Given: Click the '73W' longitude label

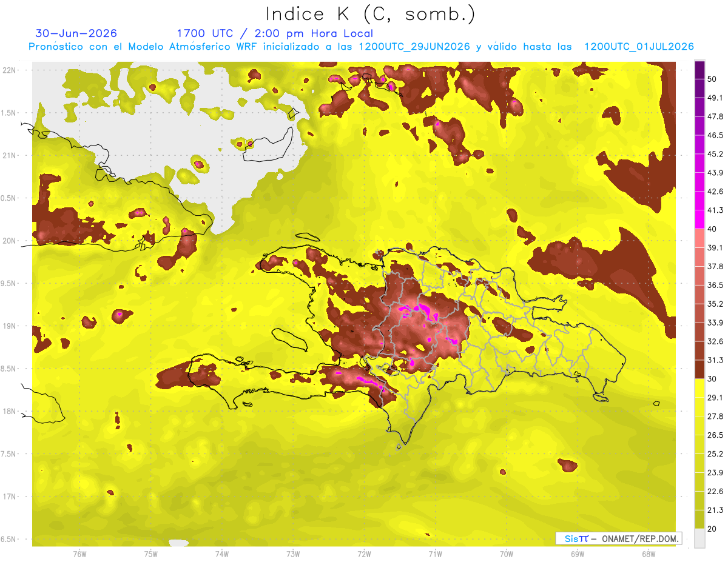Looking at the screenshot, I should point(293,554).
